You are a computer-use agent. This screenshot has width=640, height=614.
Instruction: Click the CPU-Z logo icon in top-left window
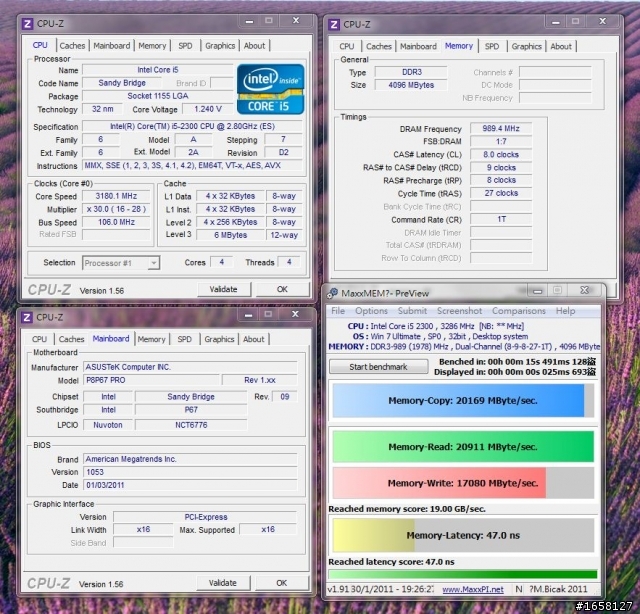27,24
